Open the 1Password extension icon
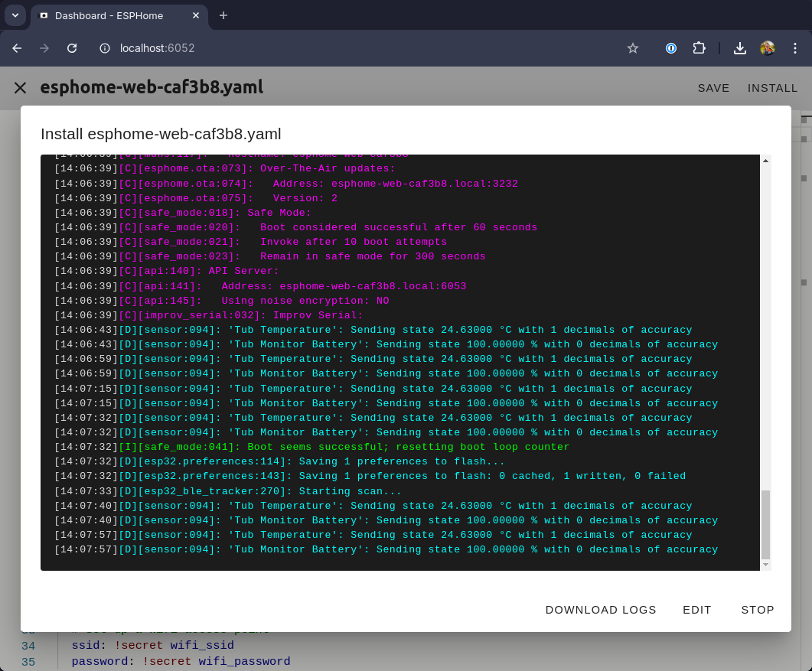Screen dimensions: 812x671 (x=670, y=48)
